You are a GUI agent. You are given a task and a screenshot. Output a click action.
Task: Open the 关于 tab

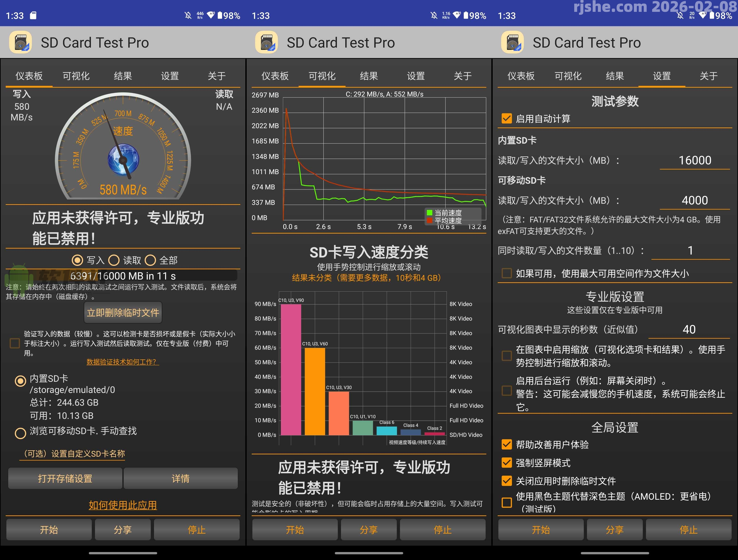[217, 76]
